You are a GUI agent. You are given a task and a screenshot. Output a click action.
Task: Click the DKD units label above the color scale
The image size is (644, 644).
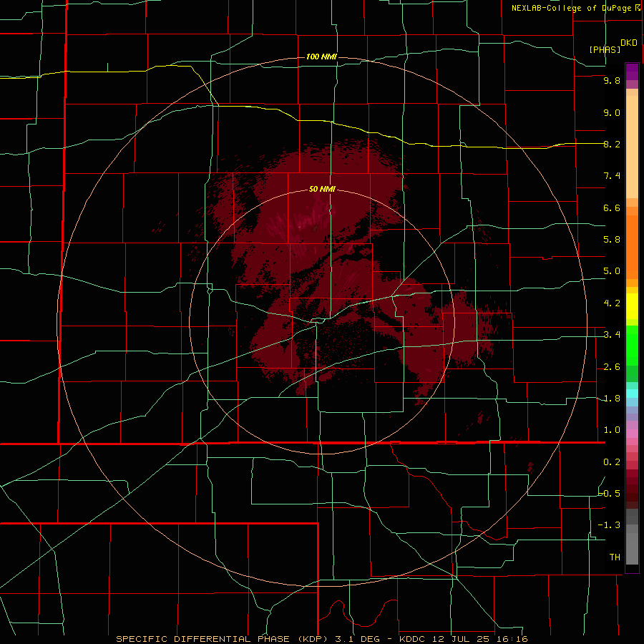coord(629,43)
